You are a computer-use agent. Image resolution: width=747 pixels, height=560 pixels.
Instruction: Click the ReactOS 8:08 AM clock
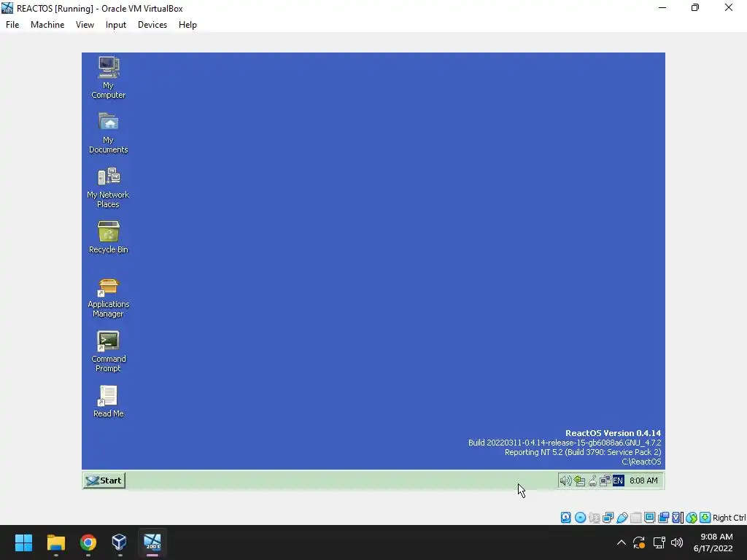[643, 481]
